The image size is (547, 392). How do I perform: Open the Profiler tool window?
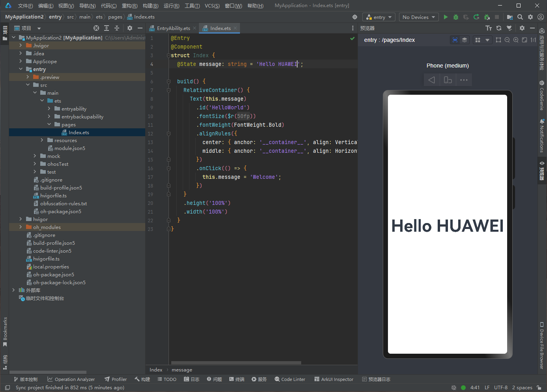click(x=116, y=379)
